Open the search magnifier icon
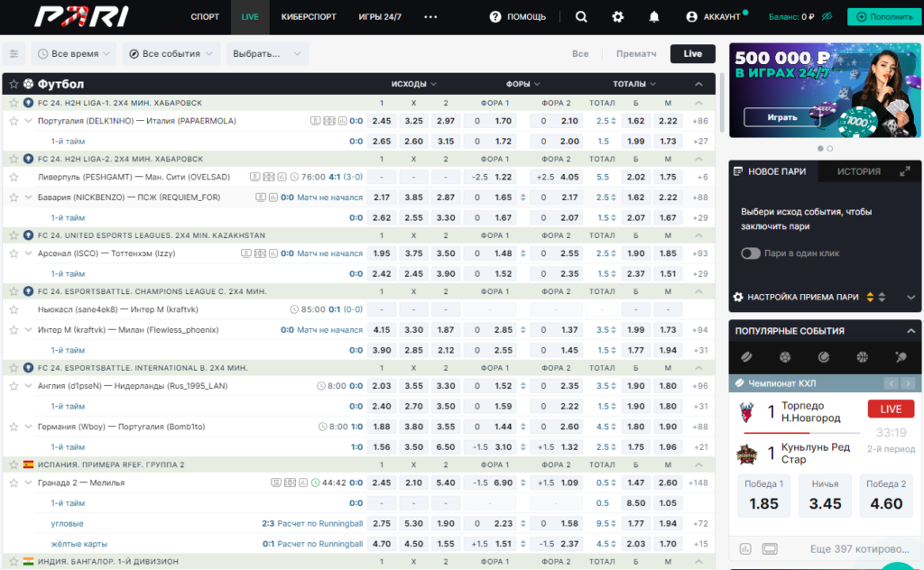The width and height of the screenshot is (924, 570). click(581, 16)
